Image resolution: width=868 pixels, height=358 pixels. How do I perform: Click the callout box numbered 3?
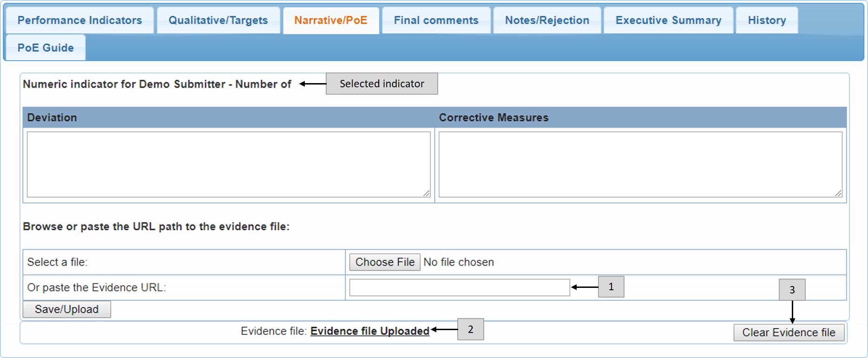792,290
